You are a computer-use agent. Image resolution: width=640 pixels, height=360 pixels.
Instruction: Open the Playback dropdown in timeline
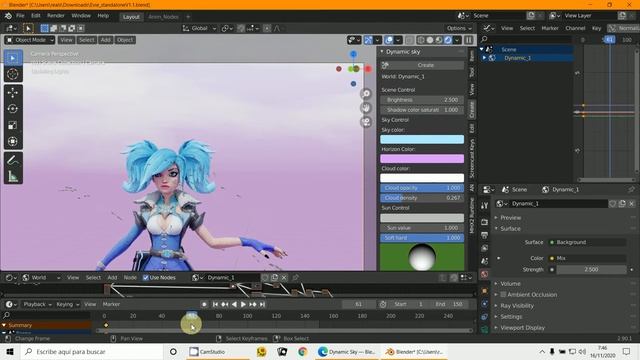pos(37,304)
